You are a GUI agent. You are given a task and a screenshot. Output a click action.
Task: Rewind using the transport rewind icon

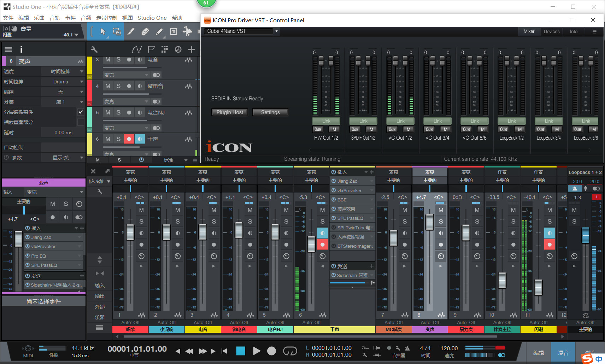[189, 351]
